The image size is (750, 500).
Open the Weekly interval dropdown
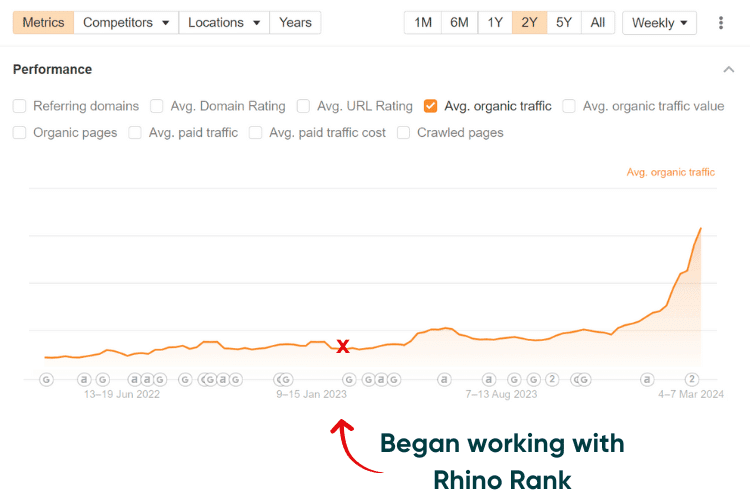(659, 22)
